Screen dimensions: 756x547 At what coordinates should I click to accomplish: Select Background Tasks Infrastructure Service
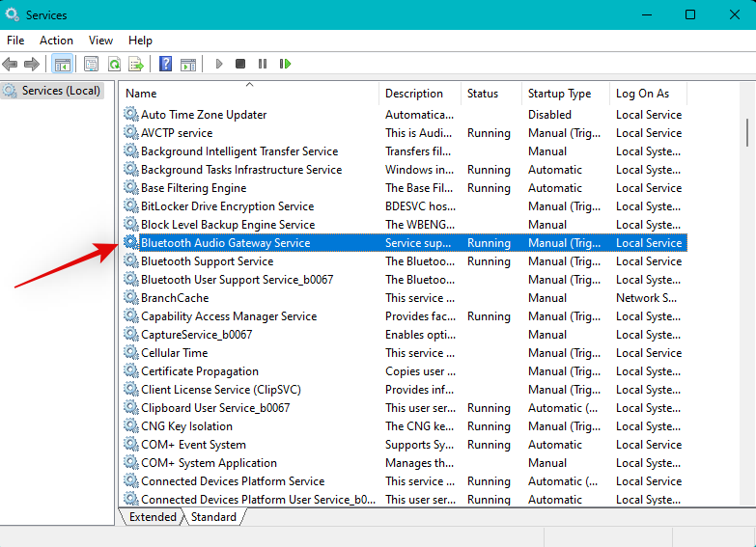click(x=405, y=170)
